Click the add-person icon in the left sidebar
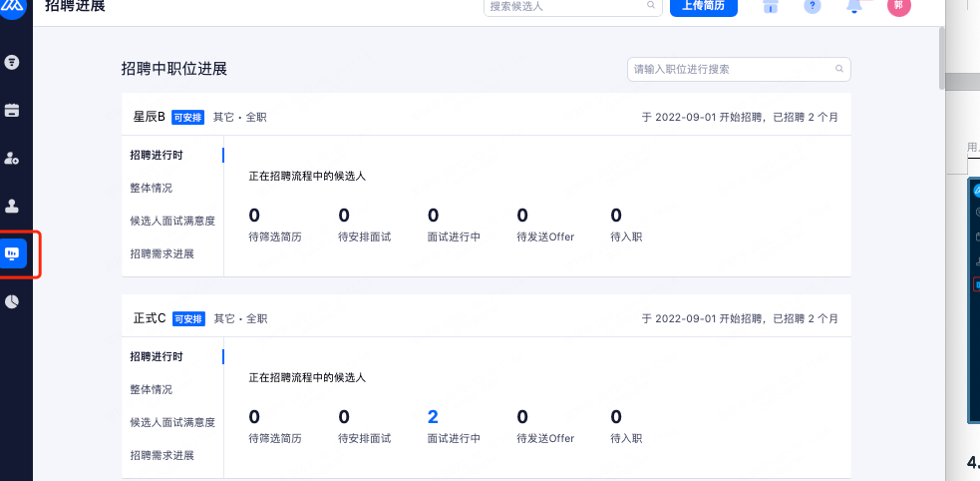This screenshot has width=980, height=481. coord(13,158)
